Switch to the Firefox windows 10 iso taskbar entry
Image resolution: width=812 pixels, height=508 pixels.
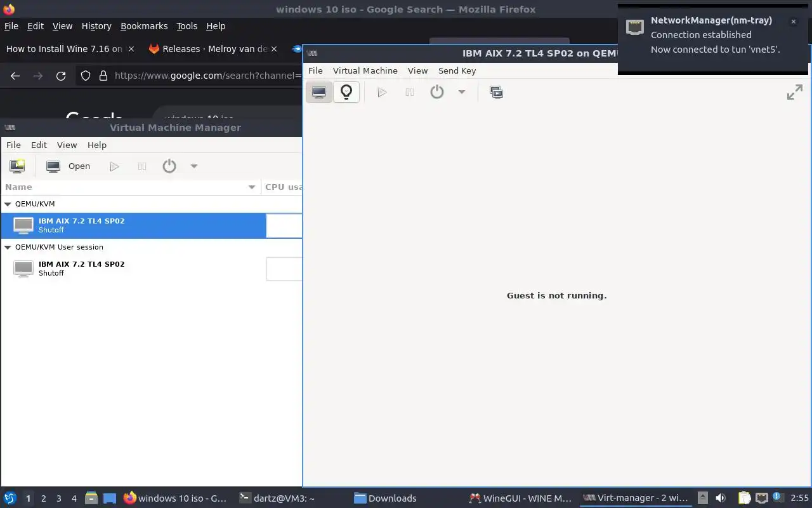(175, 498)
